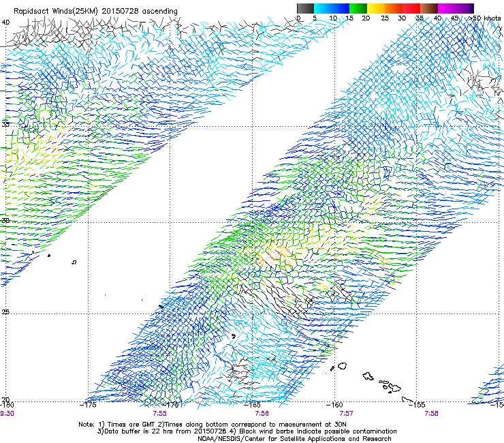Screen dimensions: 504x443
Task: Select the purple time stamp "7:58"
Action: 431,414
